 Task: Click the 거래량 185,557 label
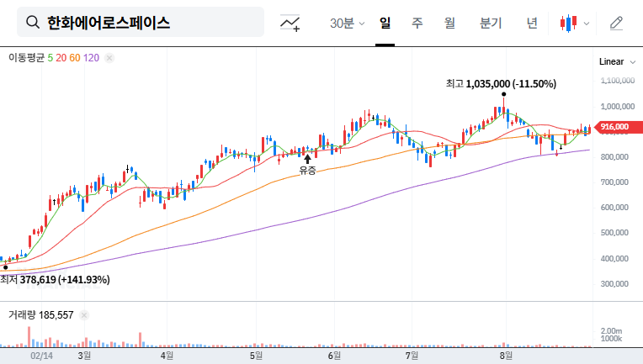pos(41,315)
